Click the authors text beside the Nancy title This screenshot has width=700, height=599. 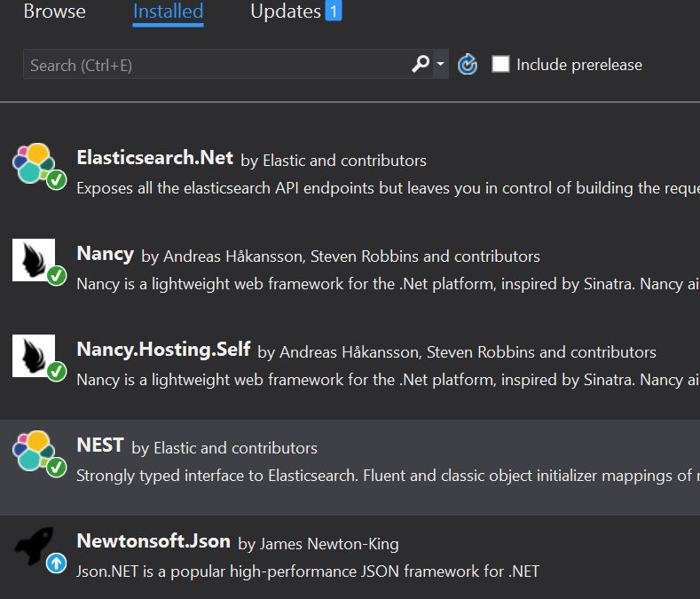(341, 256)
